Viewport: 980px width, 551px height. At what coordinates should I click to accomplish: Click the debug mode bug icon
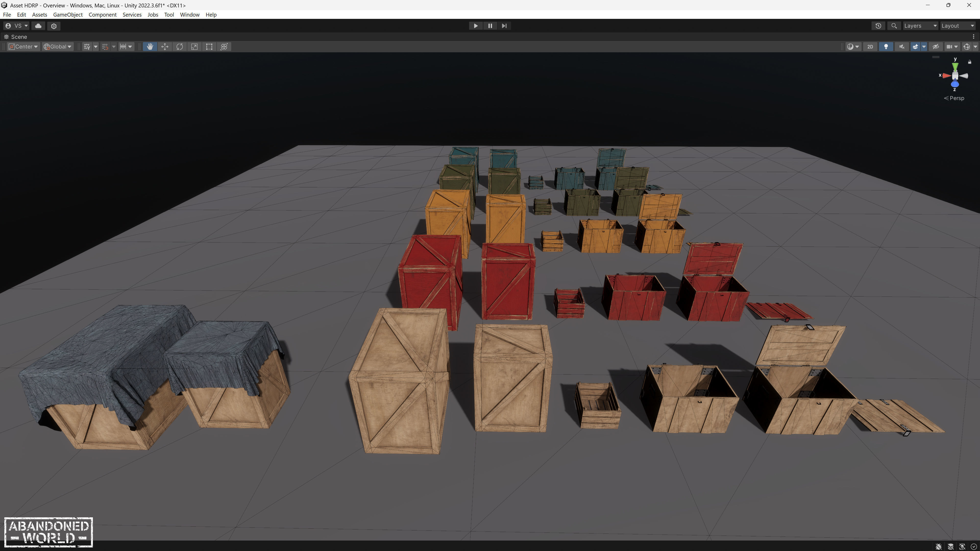[x=939, y=546]
